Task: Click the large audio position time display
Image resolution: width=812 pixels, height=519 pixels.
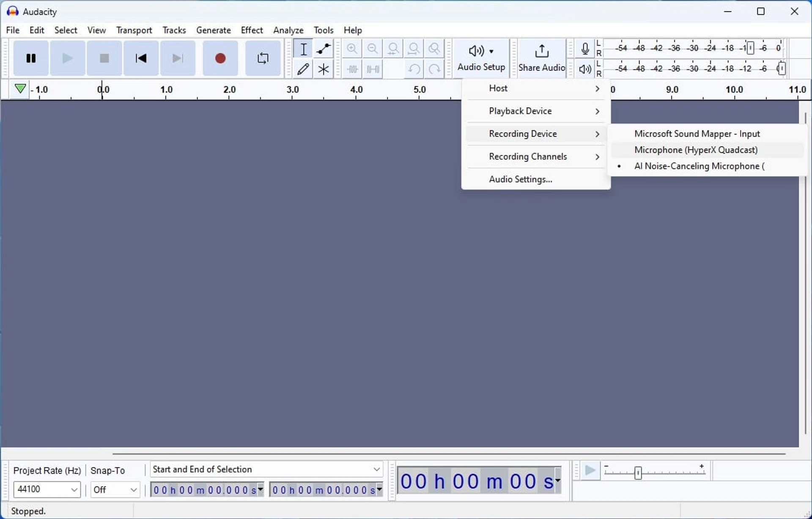Action: point(476,481)
